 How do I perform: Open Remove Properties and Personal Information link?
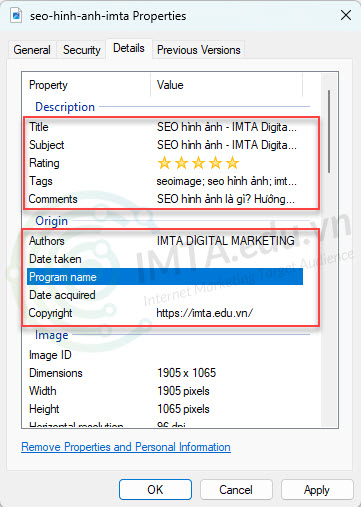[126, 447]
